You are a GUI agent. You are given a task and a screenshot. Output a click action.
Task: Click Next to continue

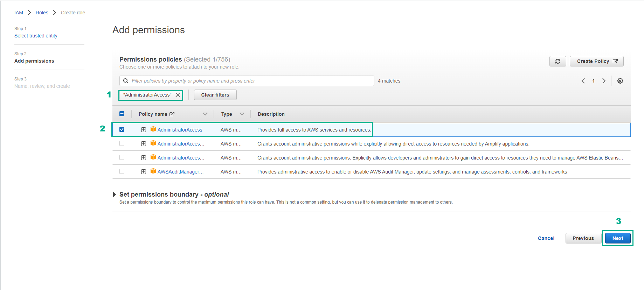point(618,238)
